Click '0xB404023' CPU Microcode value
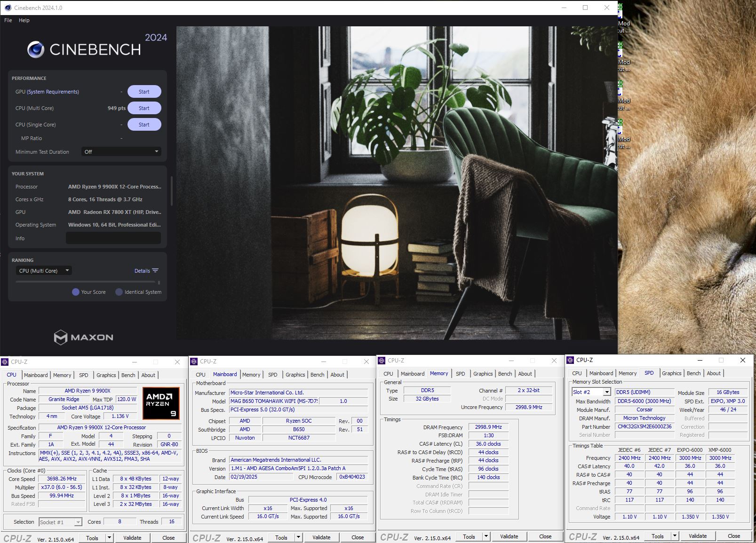 point(352,477)
